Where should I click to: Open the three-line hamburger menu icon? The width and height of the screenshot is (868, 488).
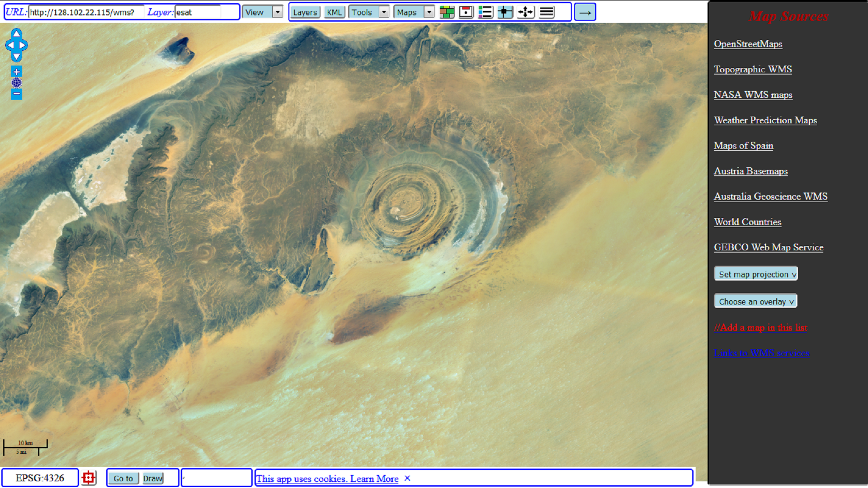pyautogui.click(x=547, y=12)
